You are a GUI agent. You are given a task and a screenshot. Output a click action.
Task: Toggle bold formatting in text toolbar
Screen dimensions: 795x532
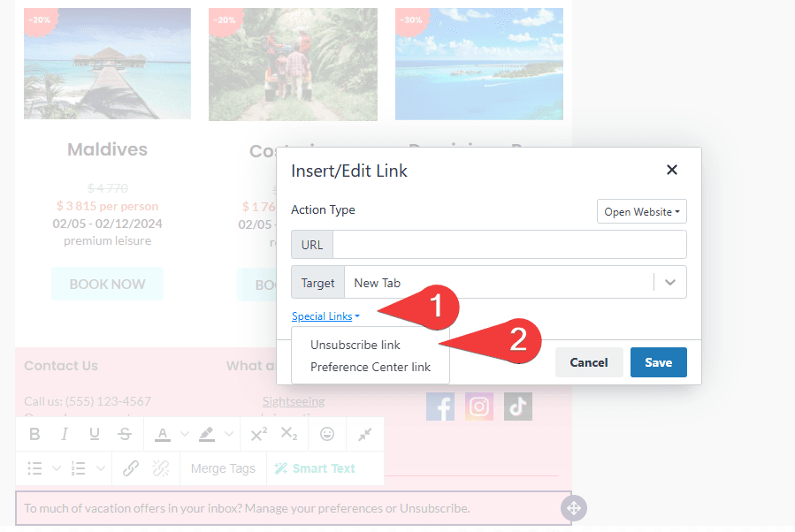(34, 434)
